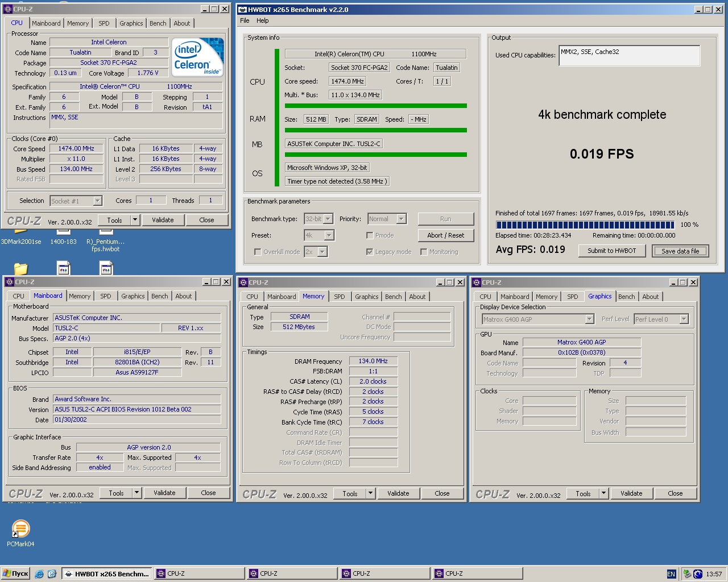Open the Пуск start menu
The image size is (728, 582).
point(15,573)
